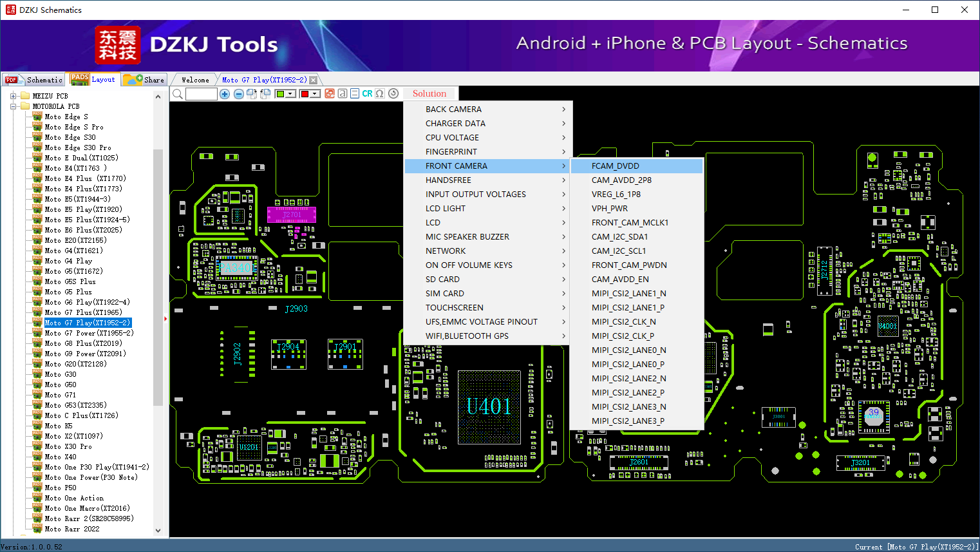Choose TOUCHSCREEN from the solution menu
The height and width of the screenshot is (552, 980).
[487, 308]
